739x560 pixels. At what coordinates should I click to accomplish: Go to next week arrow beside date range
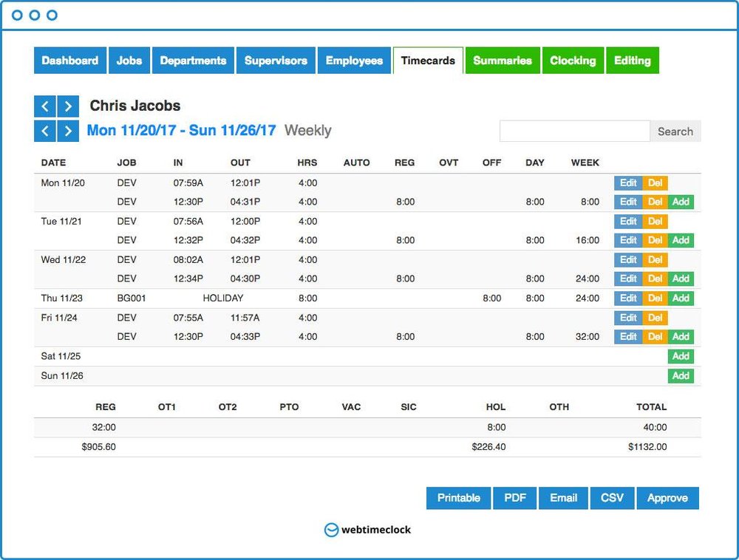pyautogui.click(x=68, y=131)
